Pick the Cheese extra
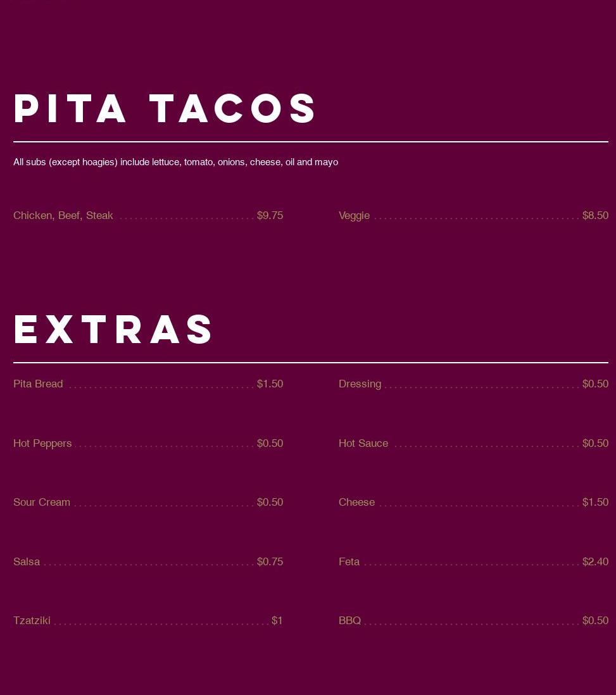 [356, 502]
